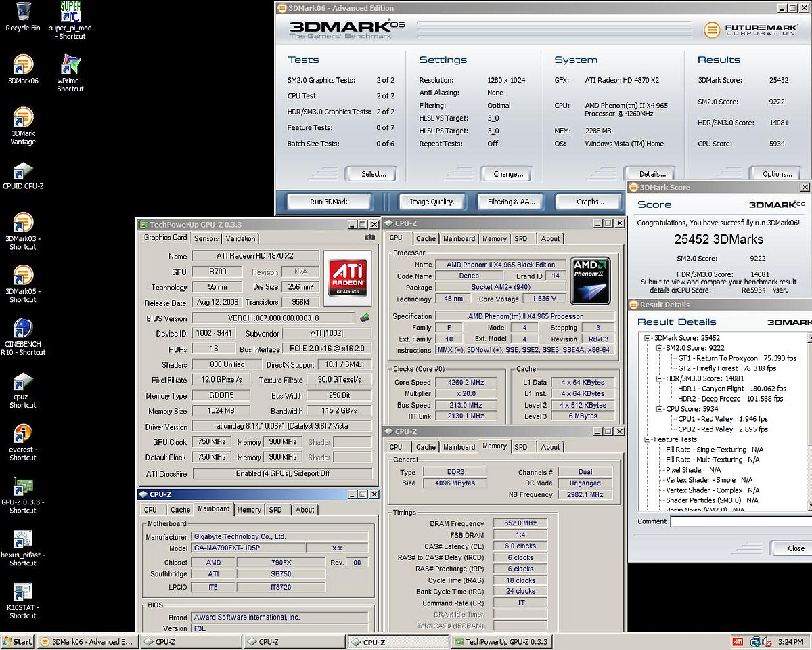Image resolution: width=812 pixels, height=650 pixels.
Task: Select the CINEBENCH R10 shortcut icon
Action: [x=23, y=337]
